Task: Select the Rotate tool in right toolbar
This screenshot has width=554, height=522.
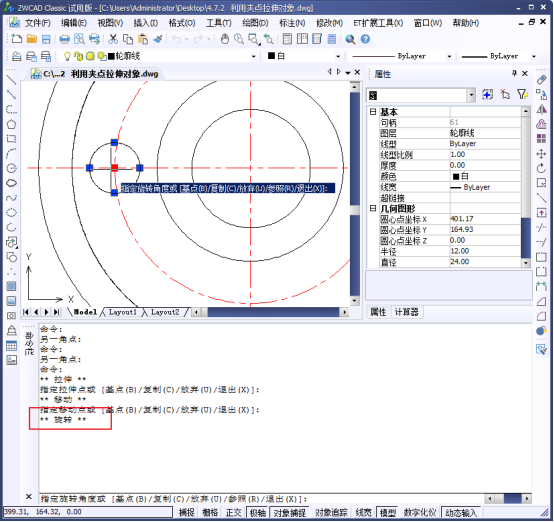Action: pyautogui.click(x=541, y=168)
